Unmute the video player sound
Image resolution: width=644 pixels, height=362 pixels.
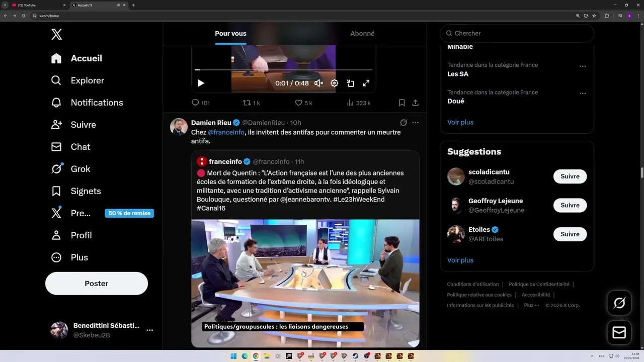[318, 83]
